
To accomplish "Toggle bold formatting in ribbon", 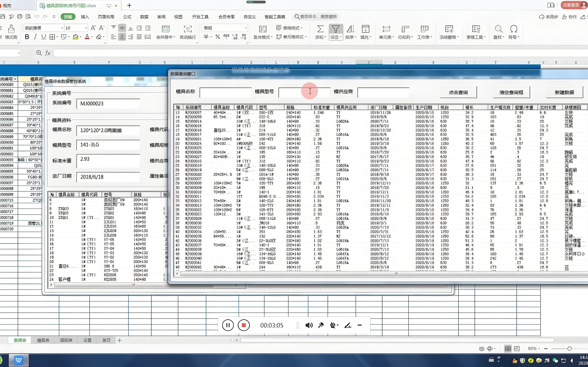I will tap(27, 37).
